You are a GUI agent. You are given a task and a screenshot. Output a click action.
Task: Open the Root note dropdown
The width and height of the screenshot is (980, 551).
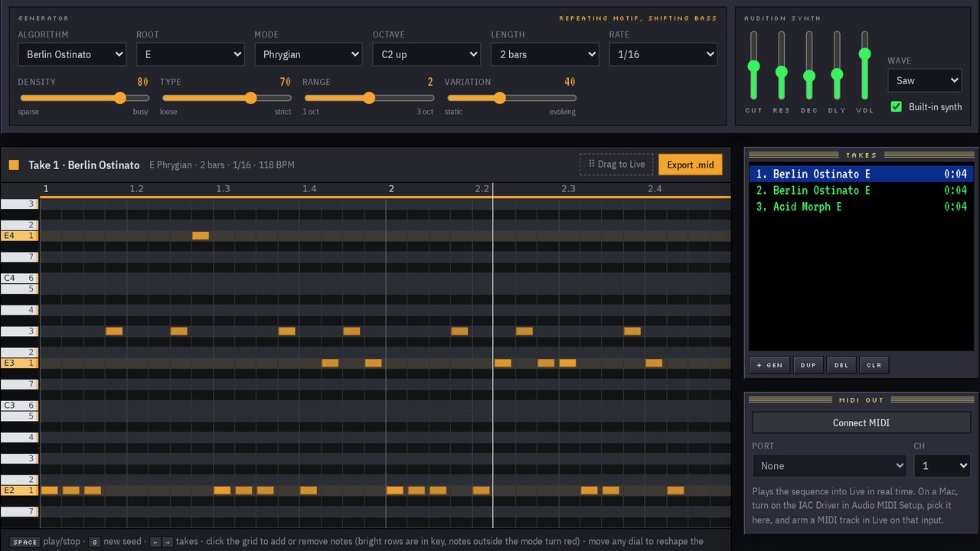click(x=190, y=54)
